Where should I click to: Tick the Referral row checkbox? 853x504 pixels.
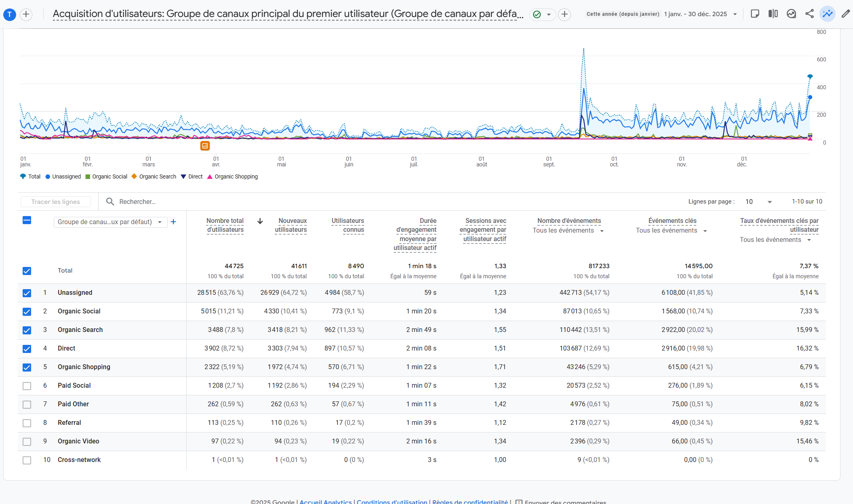(x=27, y=423)
